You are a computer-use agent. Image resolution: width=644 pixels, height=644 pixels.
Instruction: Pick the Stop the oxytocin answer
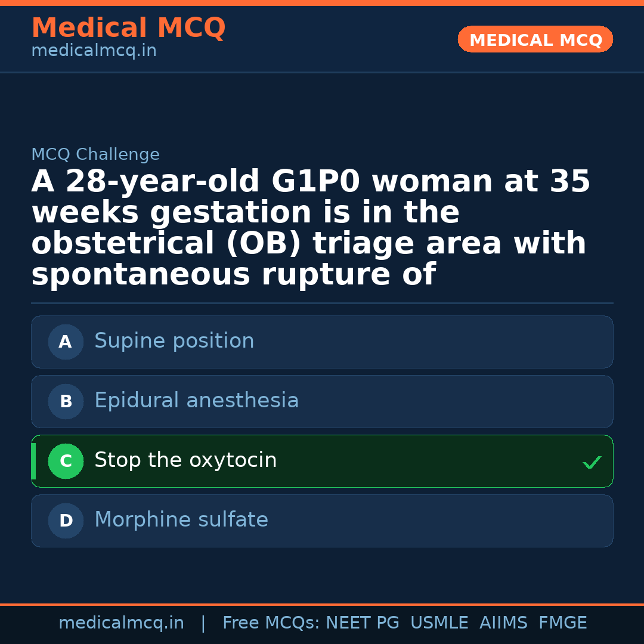coord(185,460)
